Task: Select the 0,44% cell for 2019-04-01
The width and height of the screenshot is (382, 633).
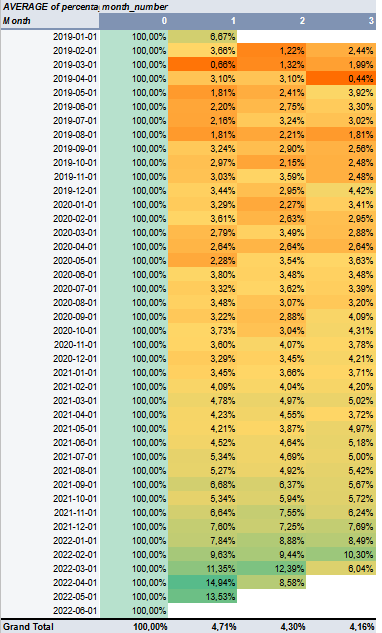Action: 341,79
